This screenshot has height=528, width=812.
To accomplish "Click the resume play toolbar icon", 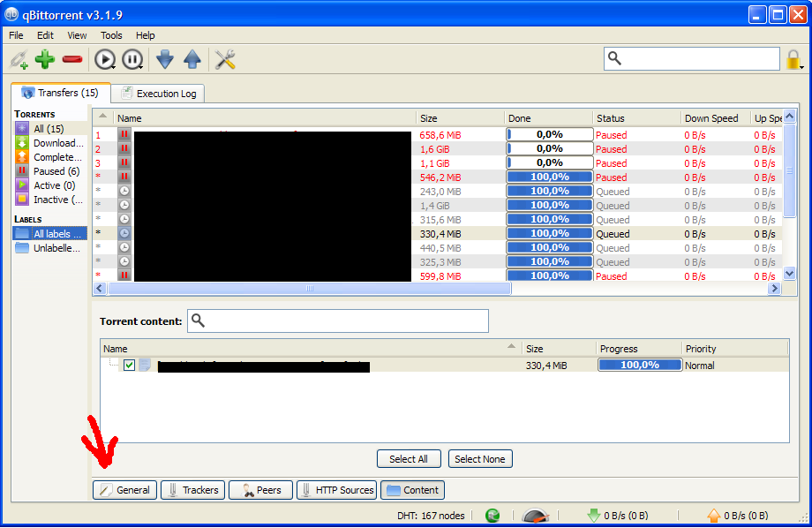I will pos(105,59).
